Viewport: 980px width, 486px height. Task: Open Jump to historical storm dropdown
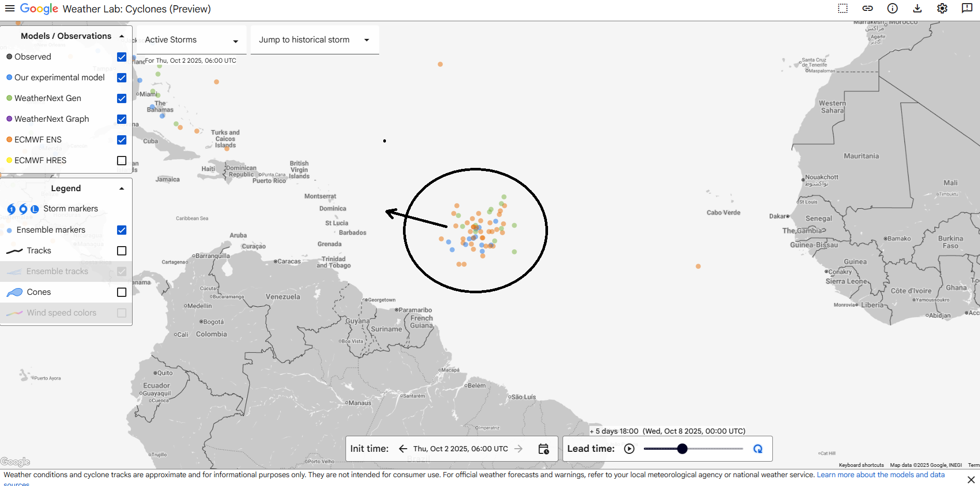click(x=314, y=40)
